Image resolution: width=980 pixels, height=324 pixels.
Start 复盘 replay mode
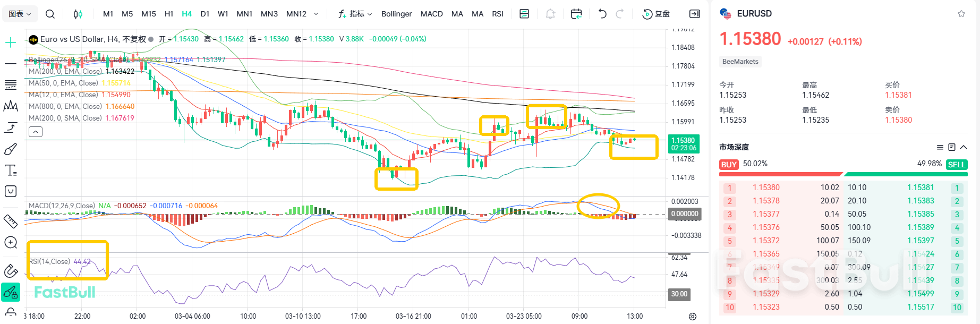point(656,14)
